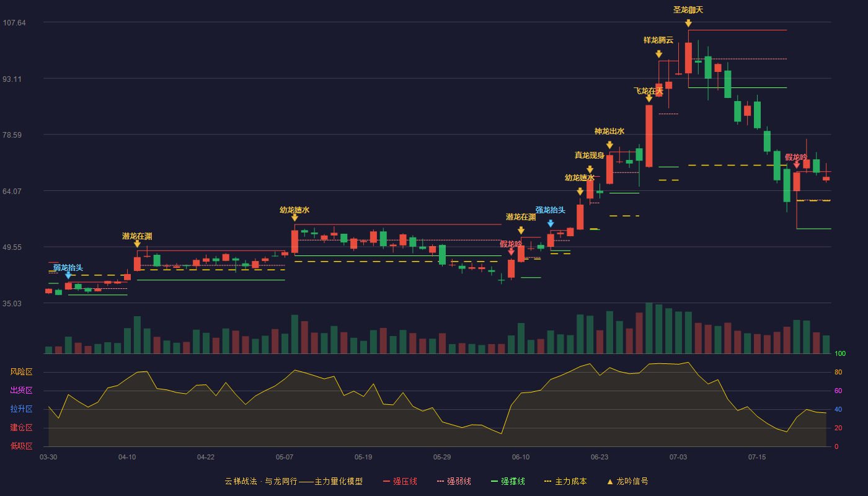This screenshot has height=496, width=868.
Task: Click the 圣龙御天 arrow marker at the peak
Action: click(x=688, y=23)
